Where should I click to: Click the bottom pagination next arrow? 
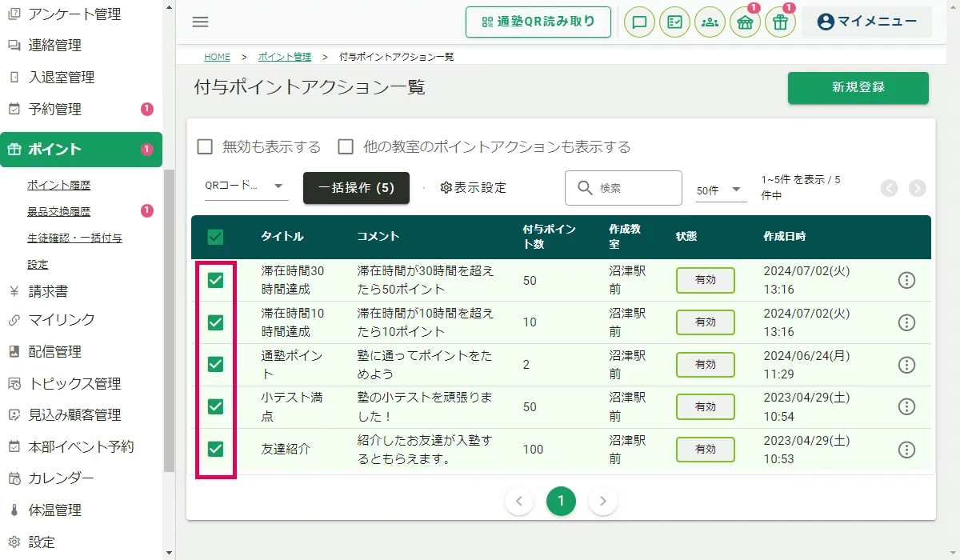click(603, 502)
